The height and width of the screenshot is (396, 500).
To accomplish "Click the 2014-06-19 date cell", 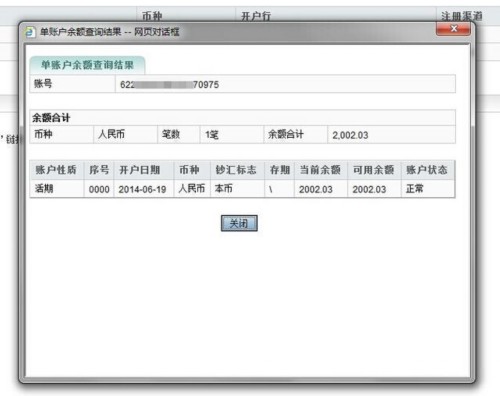I will pyautogui.click(x=144, y=189).
